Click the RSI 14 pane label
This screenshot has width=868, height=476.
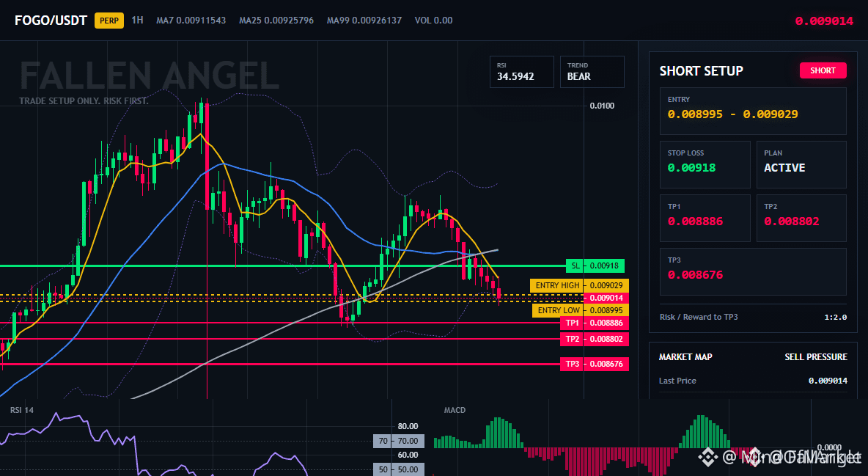[21, 410]
